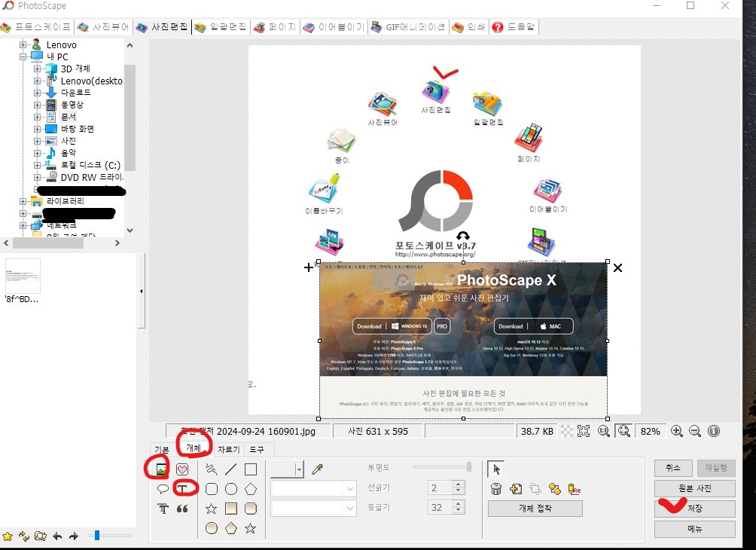
Task: Increase the 둥글기 roundness value
Action: point(459,504)
